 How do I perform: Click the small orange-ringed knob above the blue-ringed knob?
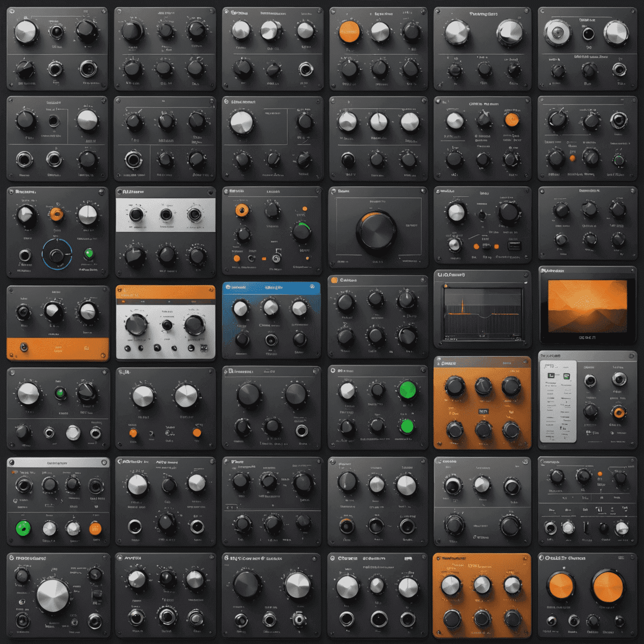pos(57,214)
